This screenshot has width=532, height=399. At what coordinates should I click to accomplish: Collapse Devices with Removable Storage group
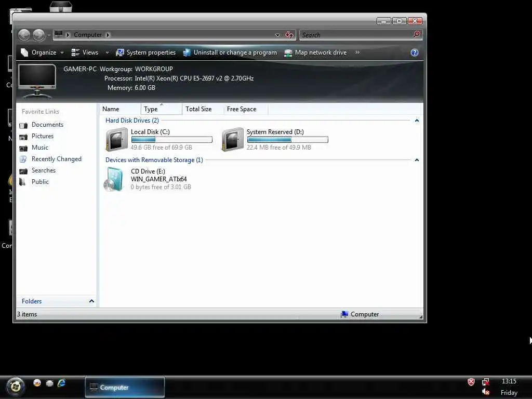[417, 160]
